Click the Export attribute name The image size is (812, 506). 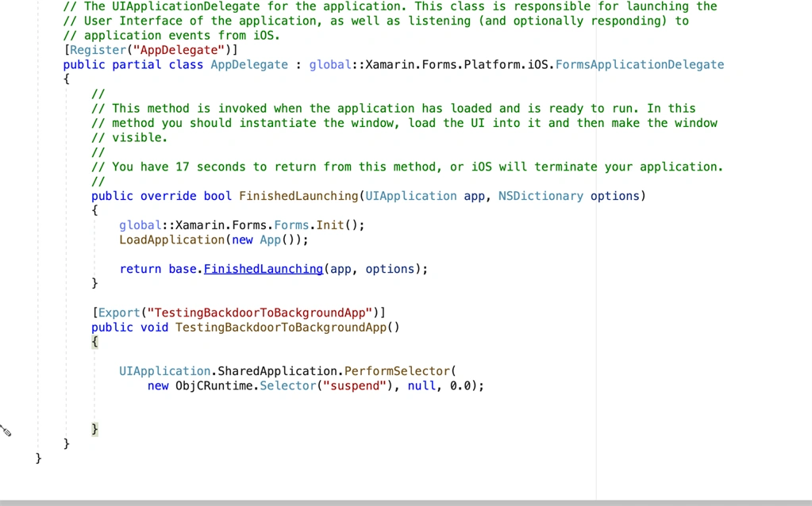[x=119, y=313]
